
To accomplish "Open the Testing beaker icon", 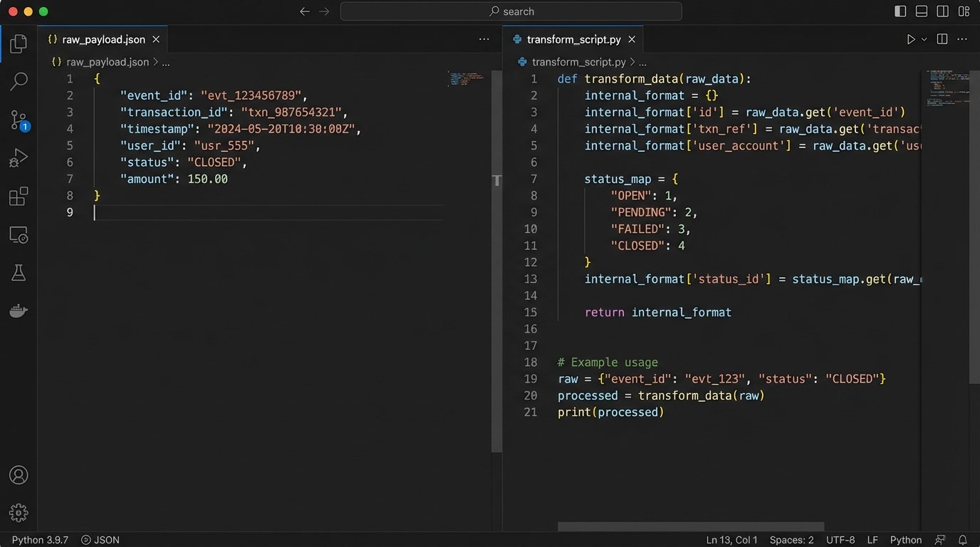I will coord(19,272).
